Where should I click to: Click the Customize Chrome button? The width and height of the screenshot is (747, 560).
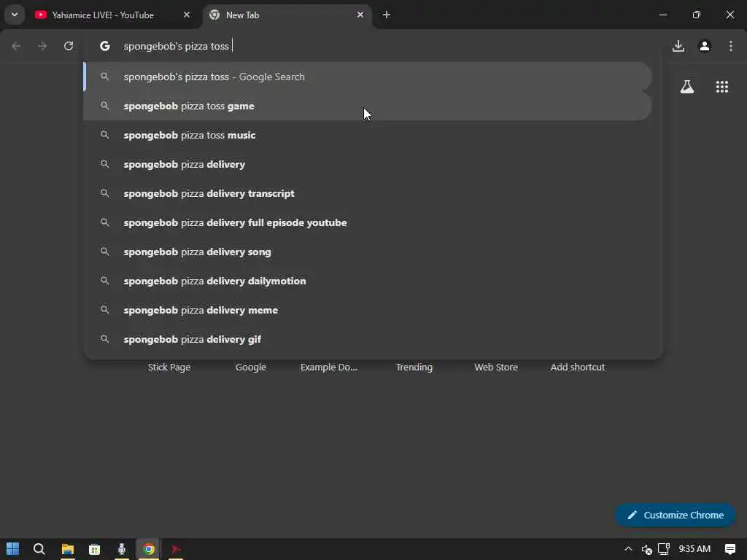coord(675,515)
